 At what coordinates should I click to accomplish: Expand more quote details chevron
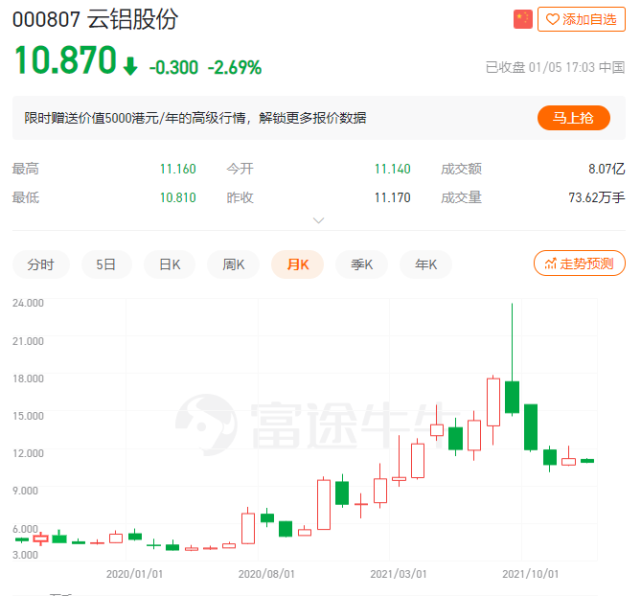click(x=318, y=221)
